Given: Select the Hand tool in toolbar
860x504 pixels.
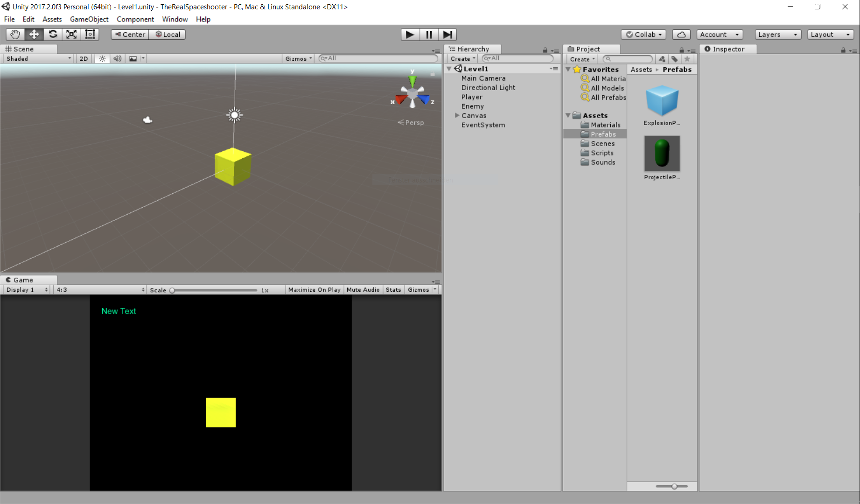Looking at the screenshot, I should 15,35.
